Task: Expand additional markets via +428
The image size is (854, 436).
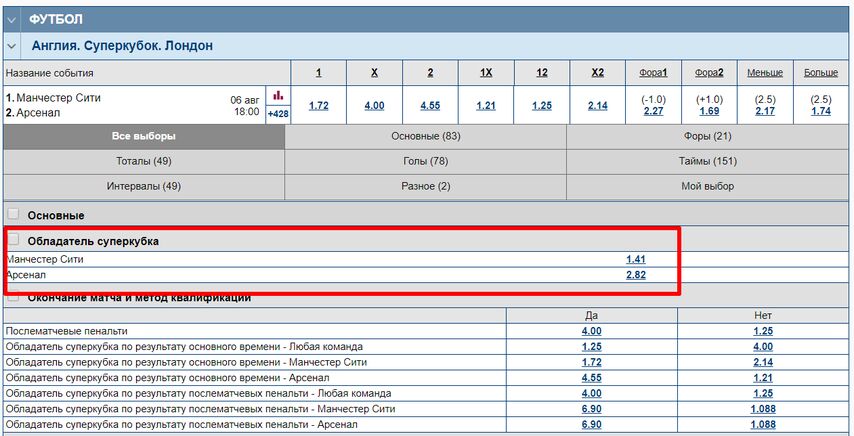Action: [278, 114]
